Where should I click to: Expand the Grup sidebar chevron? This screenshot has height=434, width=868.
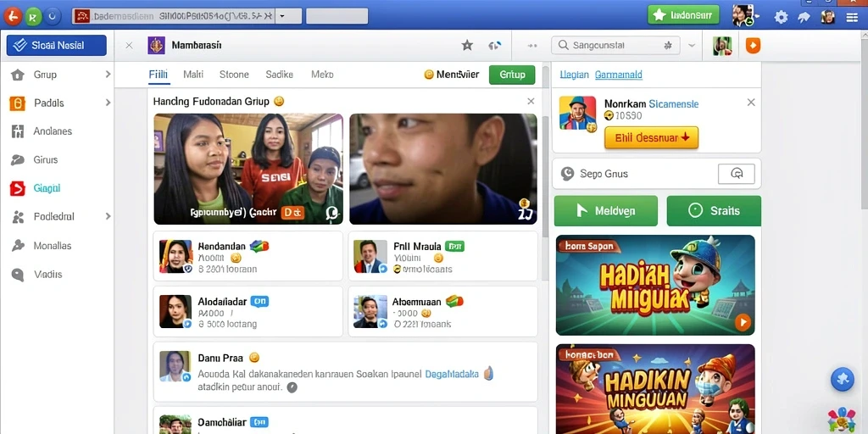[x=108, y=75]
